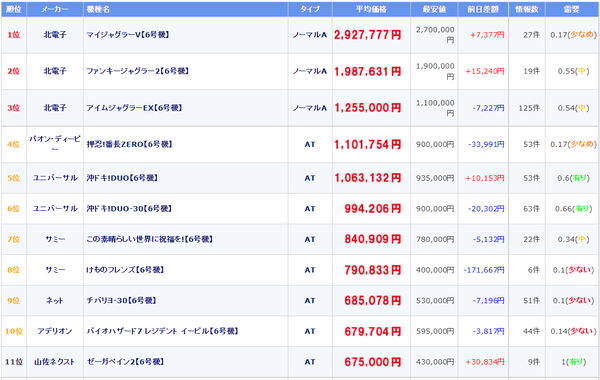Open the マイジャグラーV【6号機】 machine link

coord(128,35)
